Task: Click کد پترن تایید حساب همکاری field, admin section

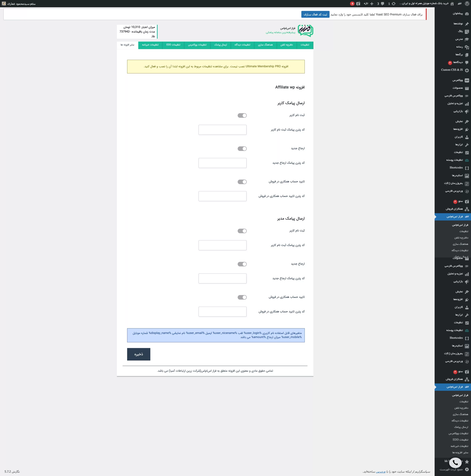Action: pyautogui.click(x=222, y=312)
